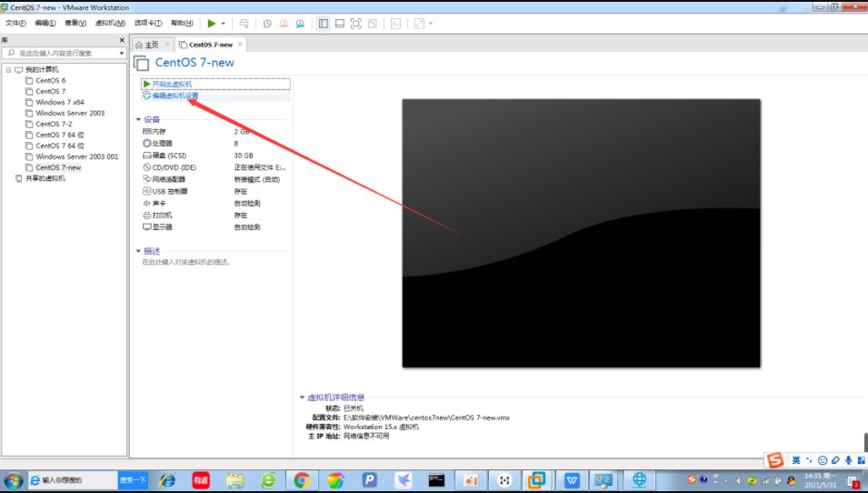
Task: Click the virtual machine screen preview
Action: pos(582,233)
